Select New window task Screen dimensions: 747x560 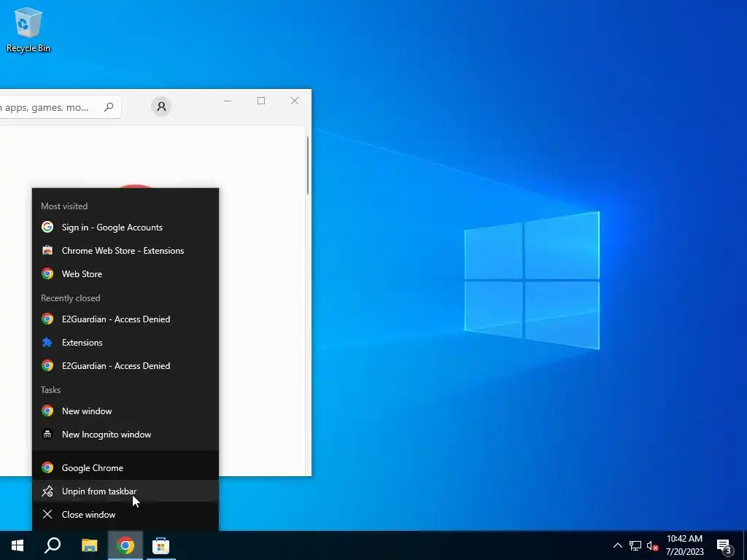pos(125,411)
